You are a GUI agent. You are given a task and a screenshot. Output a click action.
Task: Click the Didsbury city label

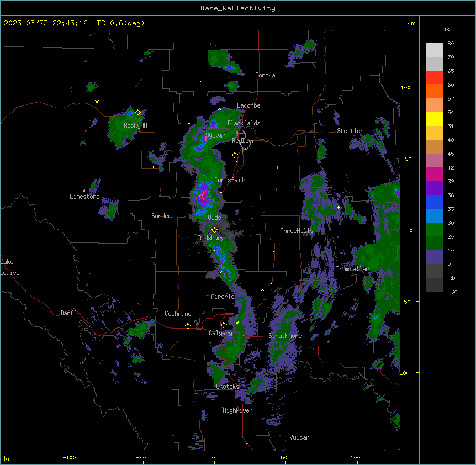(x=211, y=238)
